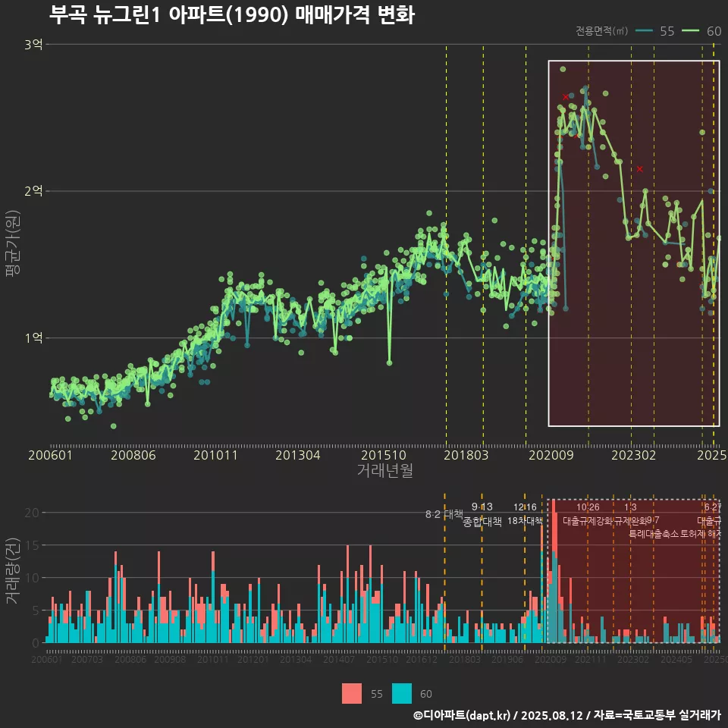Click '201201' on the volume chart x-axis
Screen dimensions: 728x728
point(253,659)
